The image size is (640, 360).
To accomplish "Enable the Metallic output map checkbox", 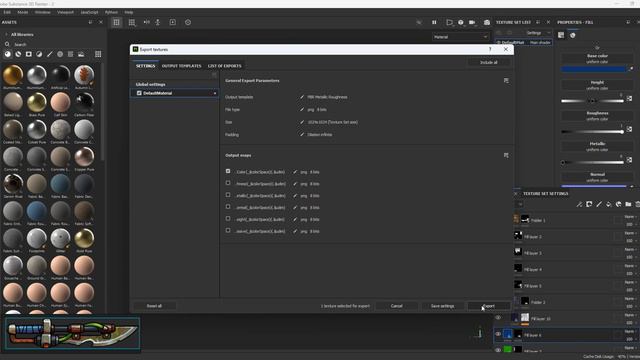I will coord(228,195).
